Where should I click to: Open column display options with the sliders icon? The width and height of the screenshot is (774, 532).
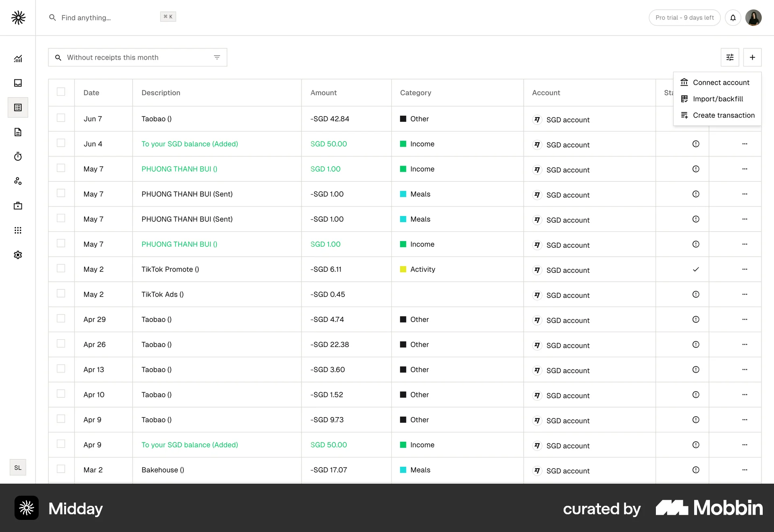730,57
